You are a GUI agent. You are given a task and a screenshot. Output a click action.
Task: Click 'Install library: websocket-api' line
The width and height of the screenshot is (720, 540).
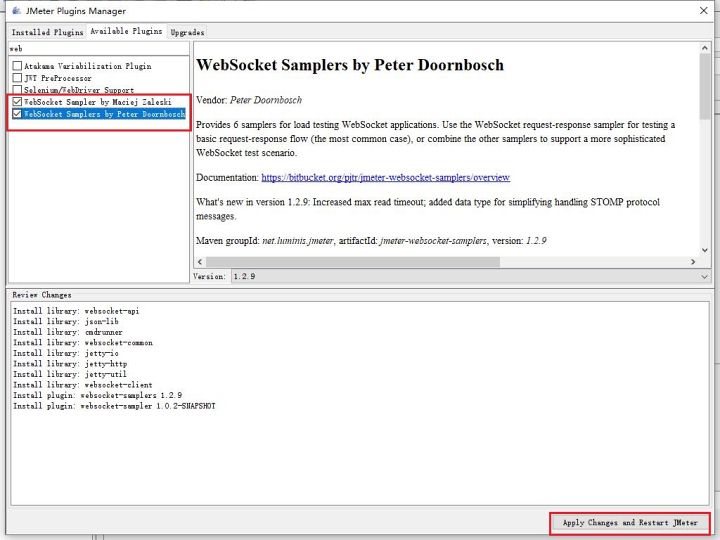click(76, 311)
